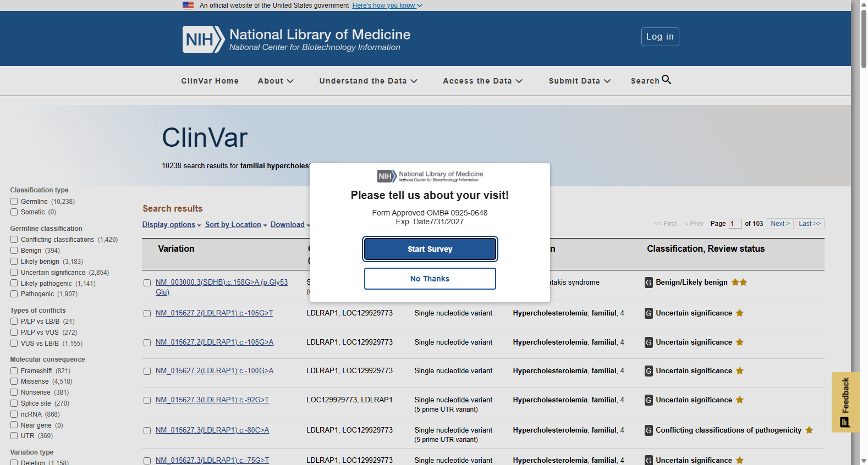The height and width of the screenshot is (465, 868).
Task: Go to ClinVar Home
Action: 210,81
